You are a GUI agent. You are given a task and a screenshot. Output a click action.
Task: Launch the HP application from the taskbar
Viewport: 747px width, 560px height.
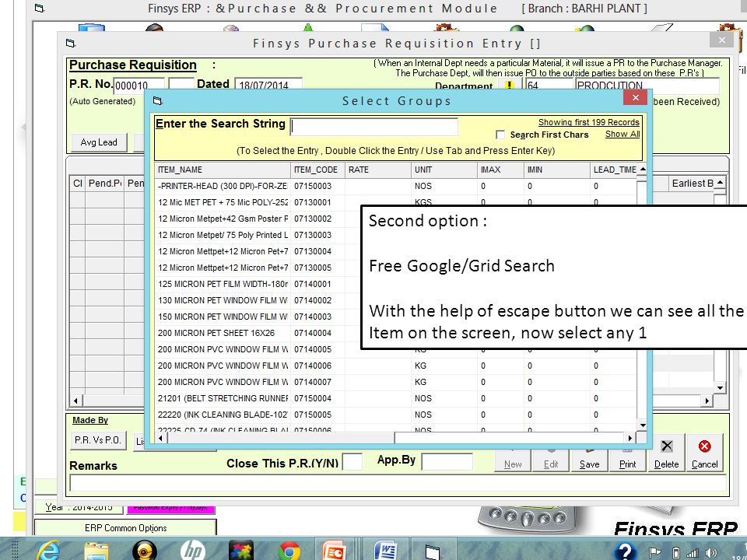click(192, 550)
